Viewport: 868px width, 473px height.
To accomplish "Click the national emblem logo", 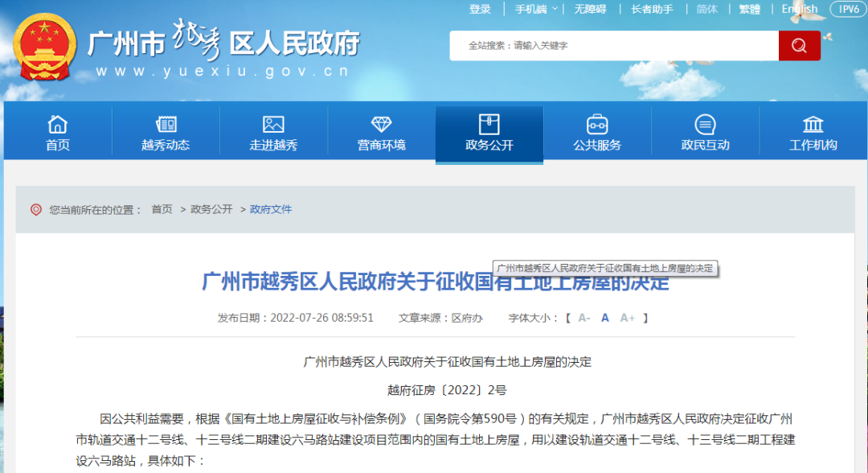I will pos(47,46).
